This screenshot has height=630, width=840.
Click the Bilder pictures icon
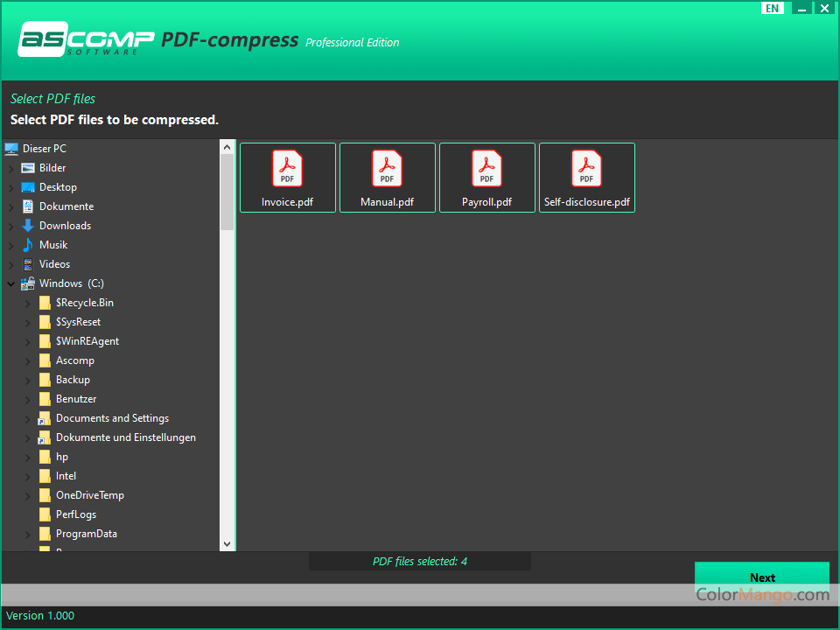click(28, 168)
